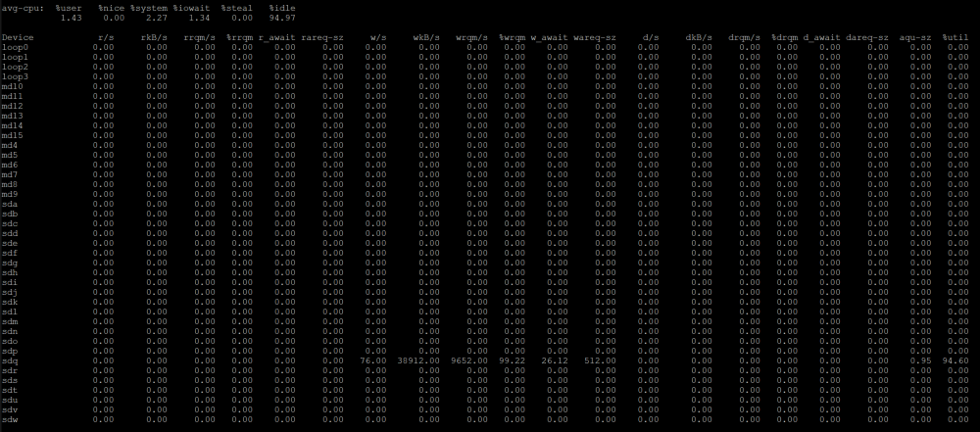Screen dimensions: 980x432
Task: Click the w_await column header
Action: click(550, 37)
